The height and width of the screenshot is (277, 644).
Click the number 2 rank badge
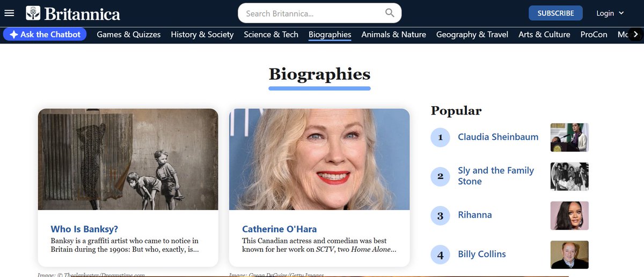pos(441,176)
